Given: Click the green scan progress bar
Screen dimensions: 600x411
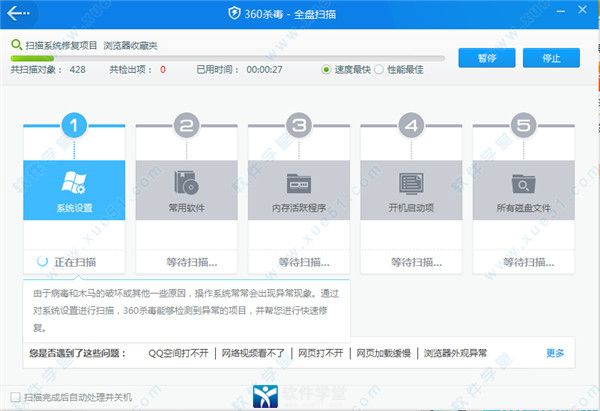Looking at the screenshot, I should [x=33, y=59].
